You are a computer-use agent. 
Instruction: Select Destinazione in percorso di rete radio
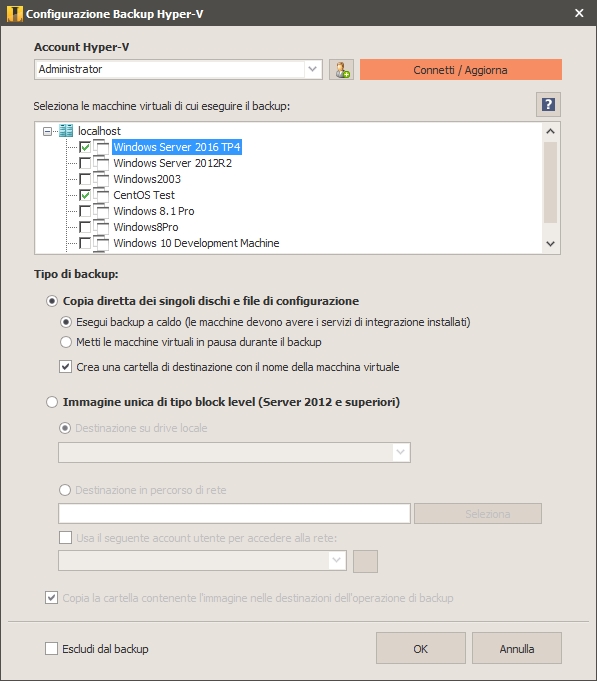pos(65,490)
